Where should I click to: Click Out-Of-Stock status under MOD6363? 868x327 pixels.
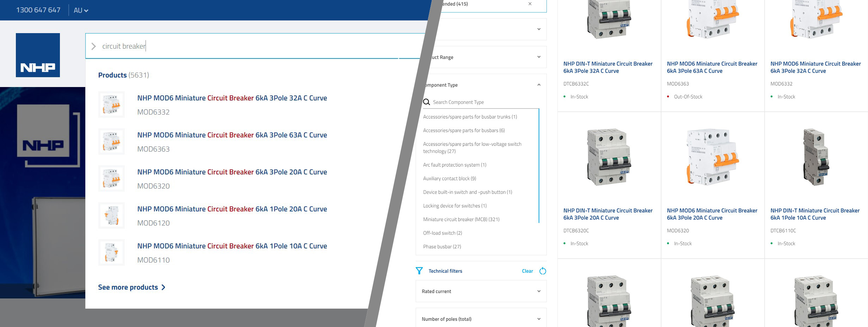(688, 97)
